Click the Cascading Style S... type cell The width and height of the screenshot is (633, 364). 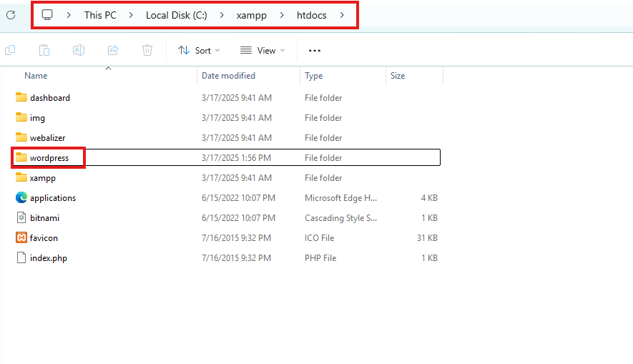point(340,218)
